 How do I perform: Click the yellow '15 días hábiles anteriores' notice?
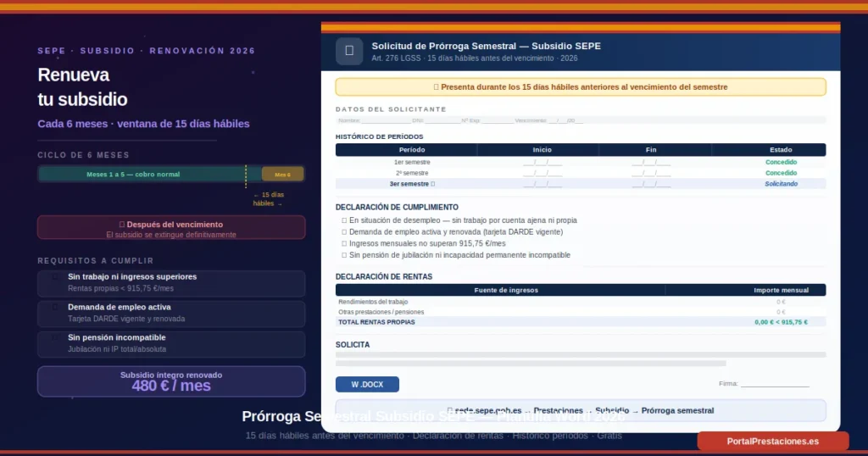click(x=581, y=87)
